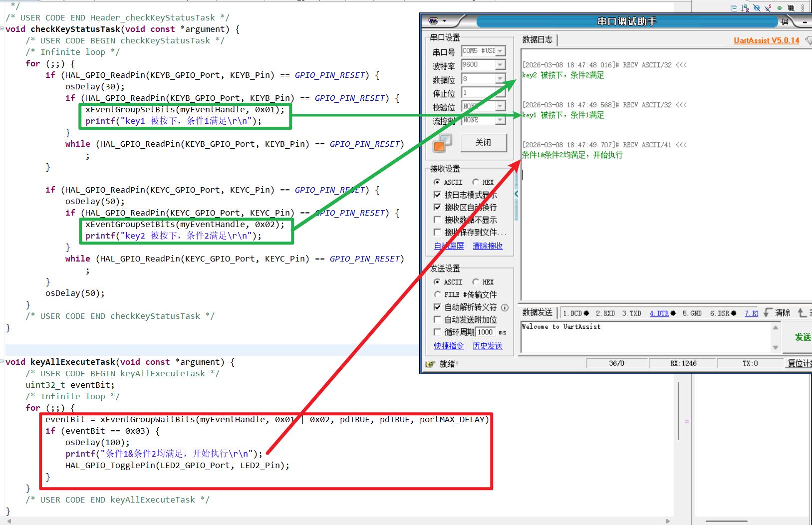Enable the 接收数据不显示 checkbox
This screenshot has height=525, width=812.
(x=437, y=220)
